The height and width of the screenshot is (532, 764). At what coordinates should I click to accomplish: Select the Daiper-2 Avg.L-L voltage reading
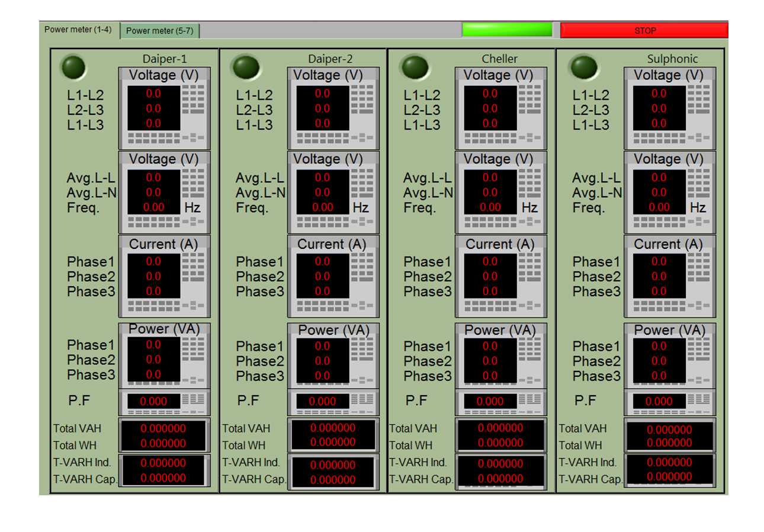(322, 178)
